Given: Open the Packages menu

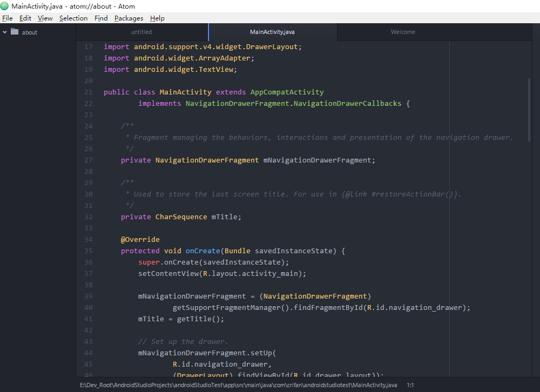Looking at the screenshot, I should point(129,18).
